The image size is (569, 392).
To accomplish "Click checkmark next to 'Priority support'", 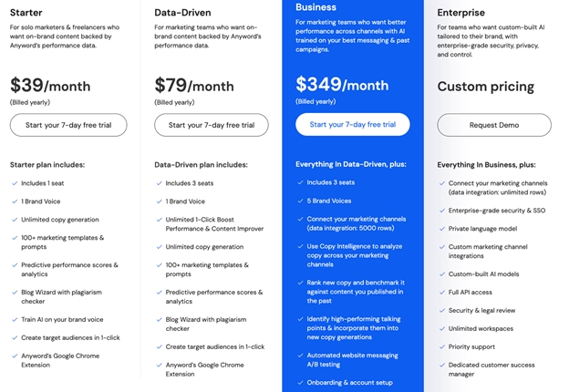I will (x=442, y=347).
